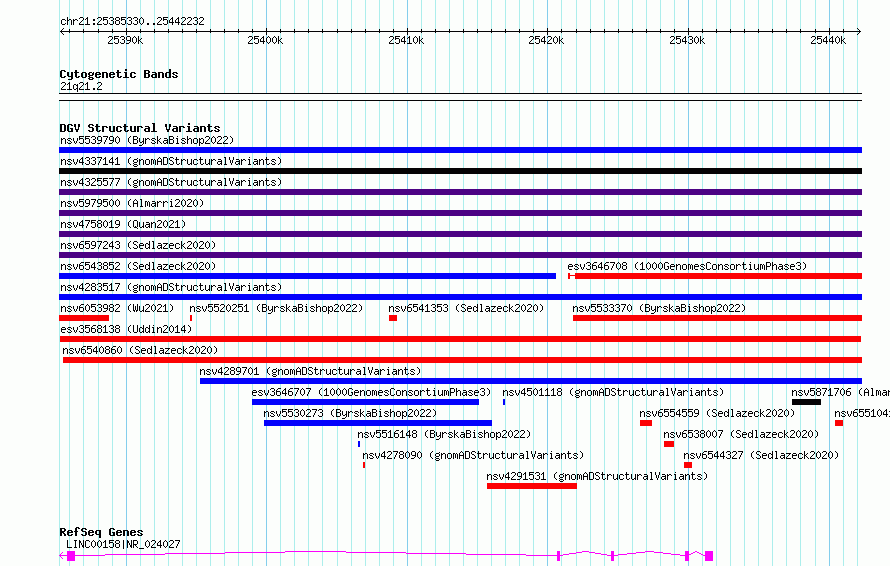Click the 25400k ruler tick label

(265, 40)
